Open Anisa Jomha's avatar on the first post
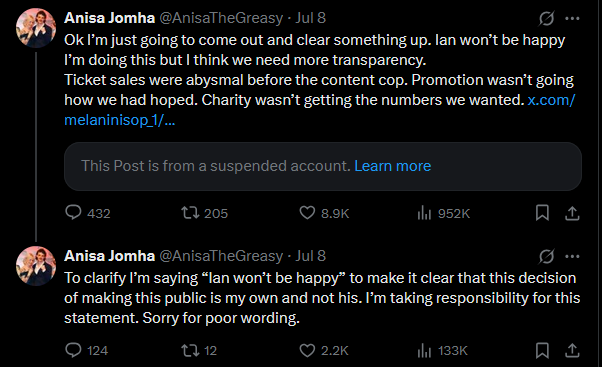The image size is (602, 367). point(36,28)
